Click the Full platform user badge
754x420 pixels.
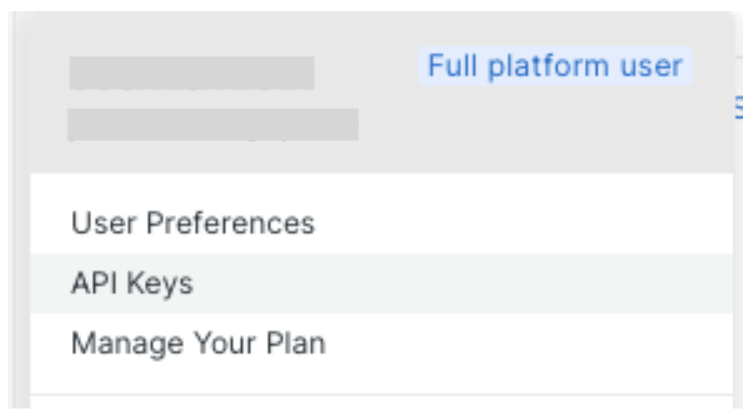pos(555,67)
